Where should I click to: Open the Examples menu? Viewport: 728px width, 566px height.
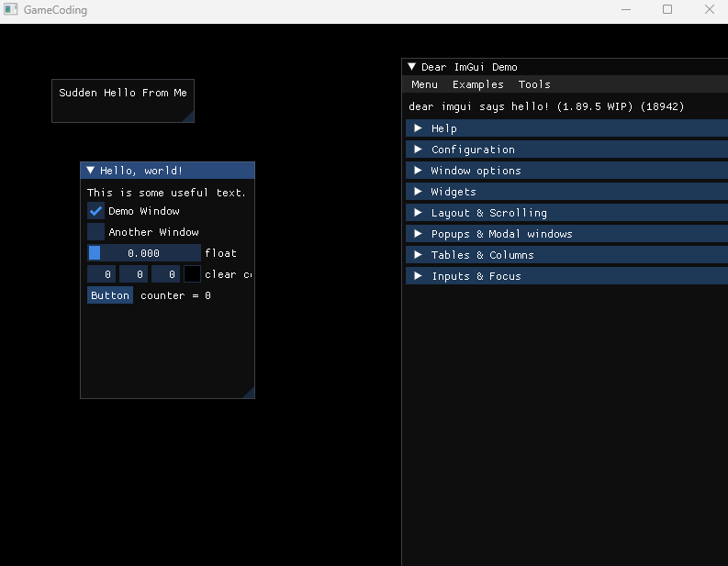477,84
